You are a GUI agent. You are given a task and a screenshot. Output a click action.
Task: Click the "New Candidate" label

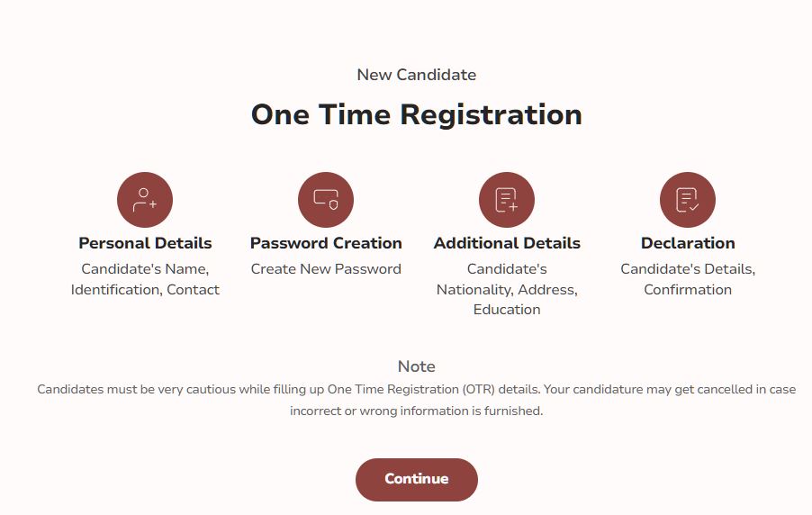click(416, 75)
